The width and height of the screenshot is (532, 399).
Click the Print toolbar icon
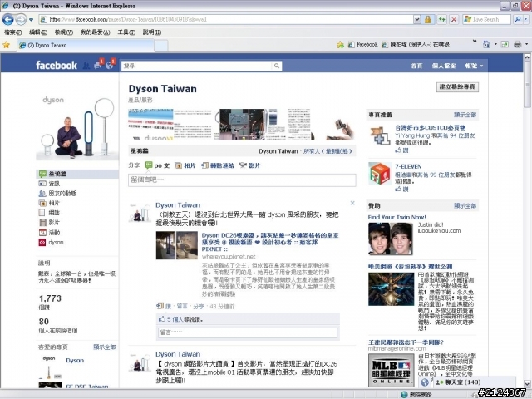pyautogui.click(x=517, y=44)
